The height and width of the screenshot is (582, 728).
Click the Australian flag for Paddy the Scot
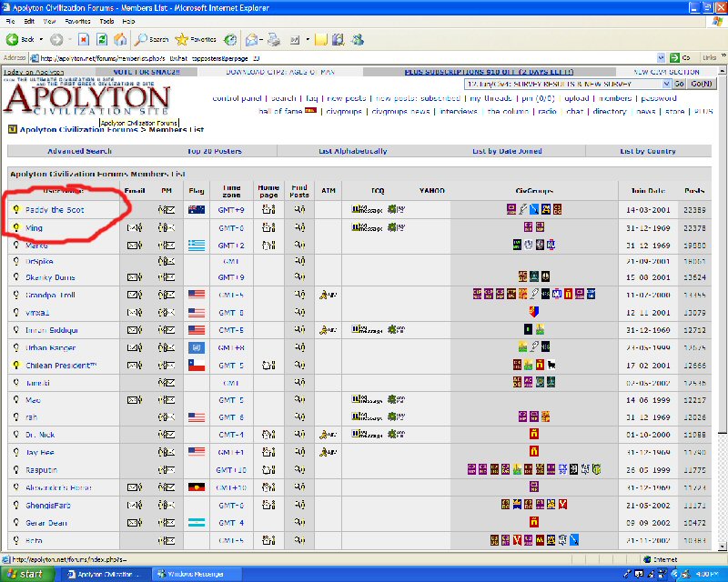pos(196,209)
